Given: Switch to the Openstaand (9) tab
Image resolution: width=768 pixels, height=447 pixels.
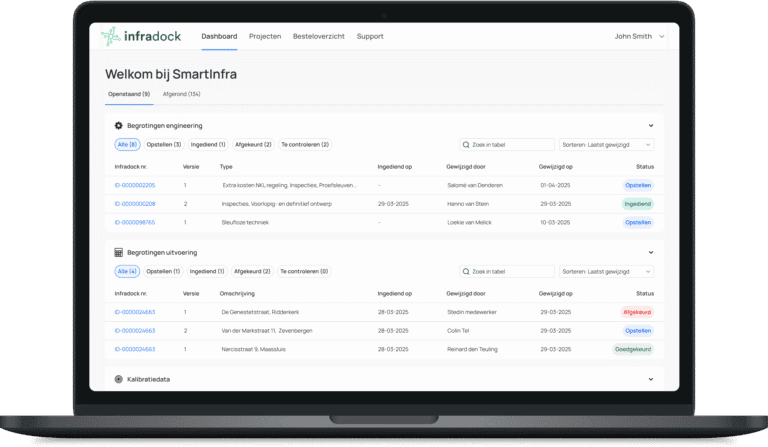Looking at the screenshot, I should coord(129,94).
